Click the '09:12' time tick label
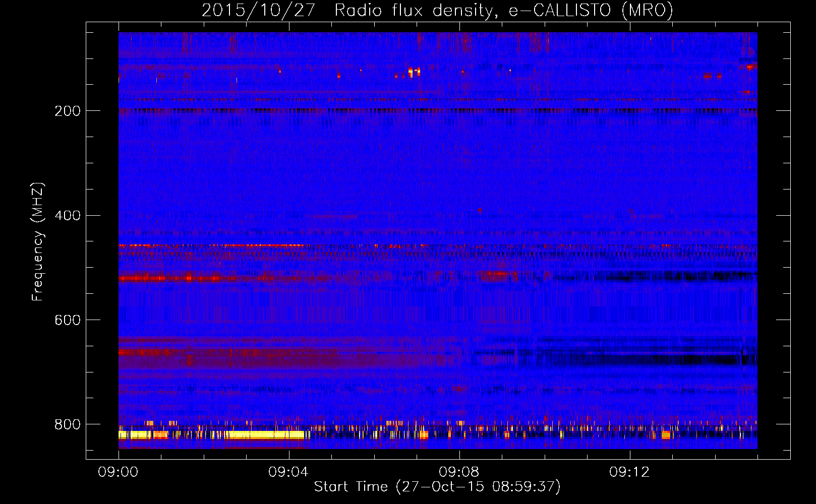Image resolution: width=816 pixels, height=504 pixels. click(x=629, y=472)
